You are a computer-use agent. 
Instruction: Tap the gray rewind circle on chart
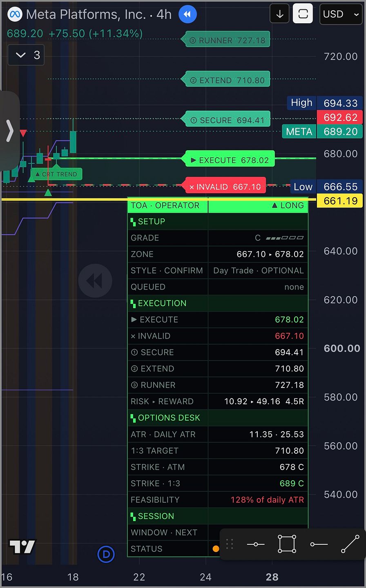(95, 281)
